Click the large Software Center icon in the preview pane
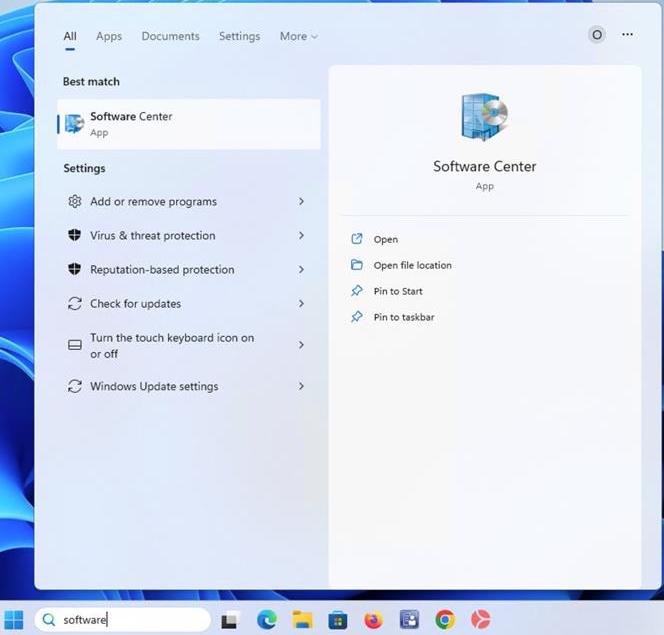Screen dimensions: 664x635 click(x=484, y=118)
